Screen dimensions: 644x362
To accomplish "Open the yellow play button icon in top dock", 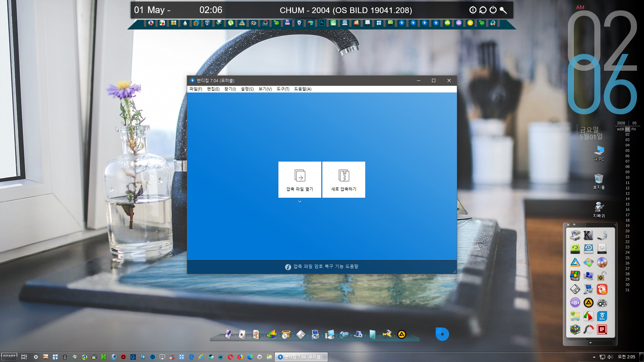I will coord(470,23).
